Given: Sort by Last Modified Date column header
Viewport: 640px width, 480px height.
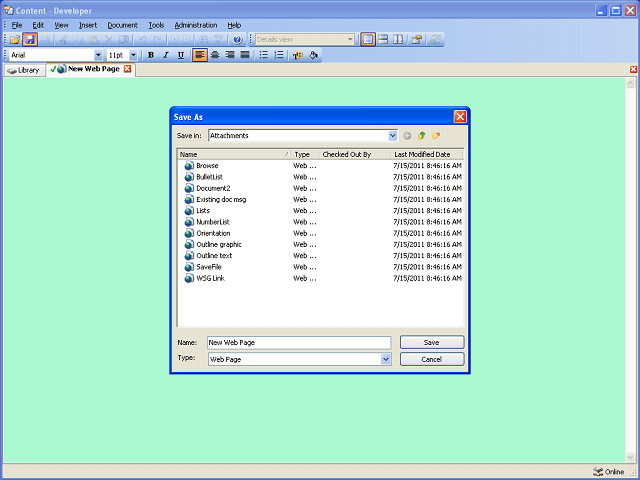Looking at the screenshot, I should click(x=427, y=154).
